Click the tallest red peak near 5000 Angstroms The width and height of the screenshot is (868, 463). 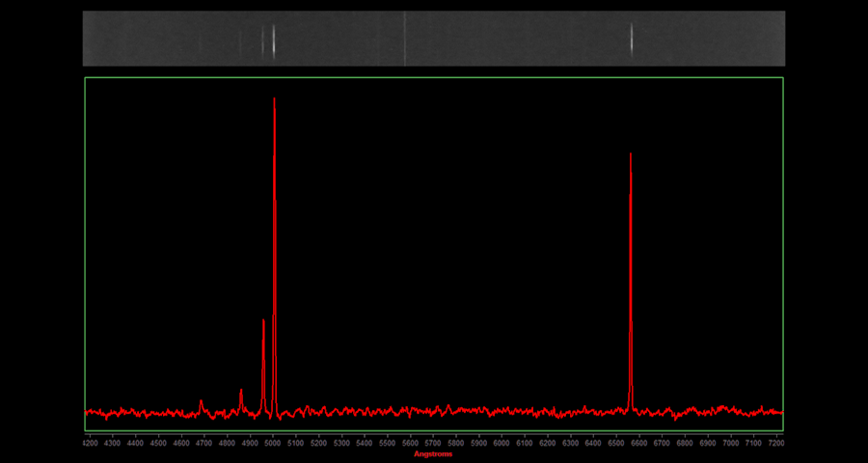pos(275,101)
